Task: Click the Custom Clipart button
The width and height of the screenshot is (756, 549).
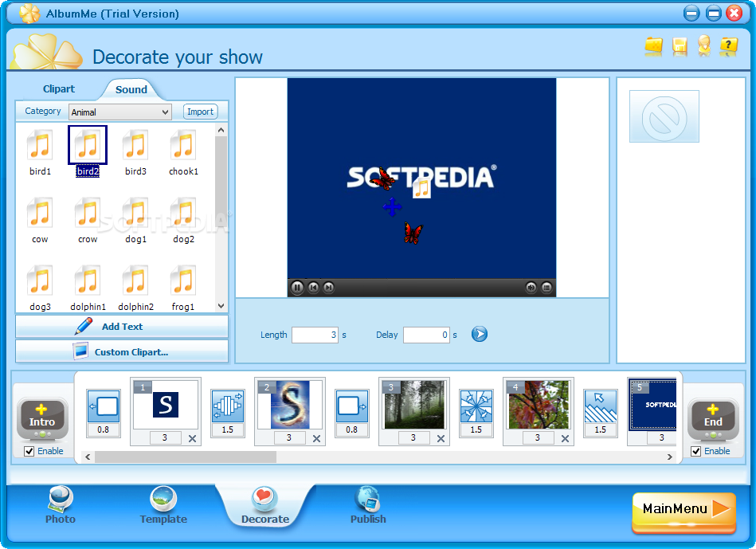Action: [122, 351]
